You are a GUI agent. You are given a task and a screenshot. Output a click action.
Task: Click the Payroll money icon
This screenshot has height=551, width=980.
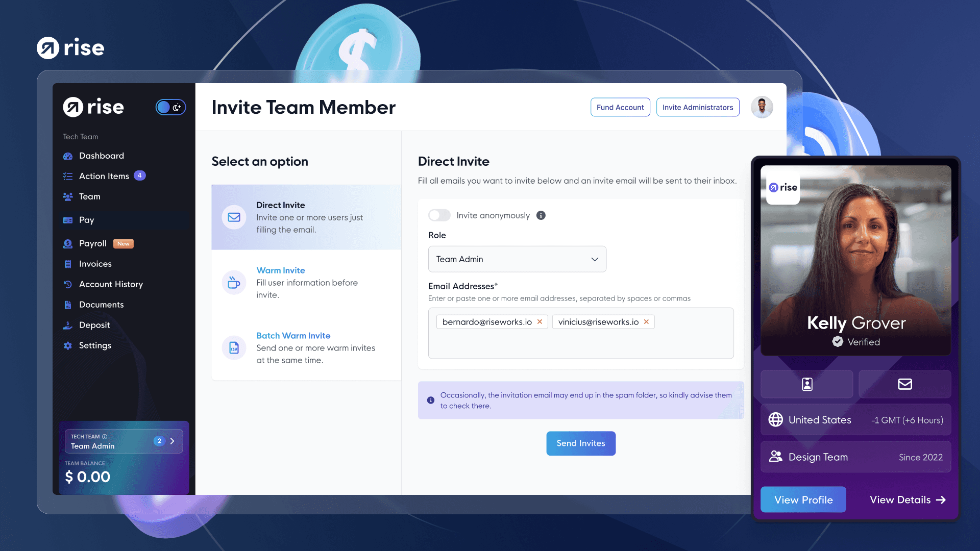tap(68, 244)
